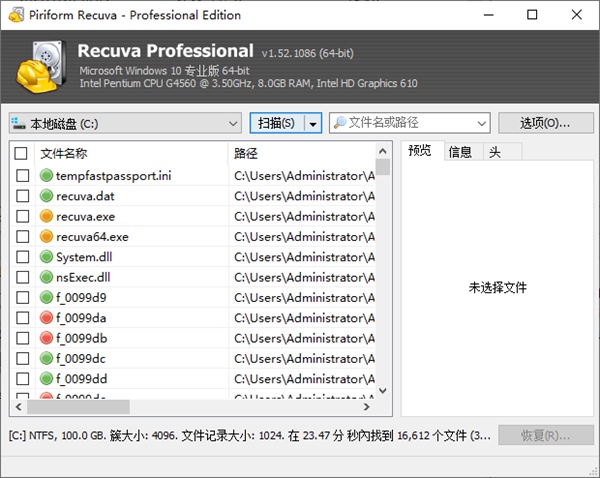Click the Recuva hard hat logo in header

40,67
